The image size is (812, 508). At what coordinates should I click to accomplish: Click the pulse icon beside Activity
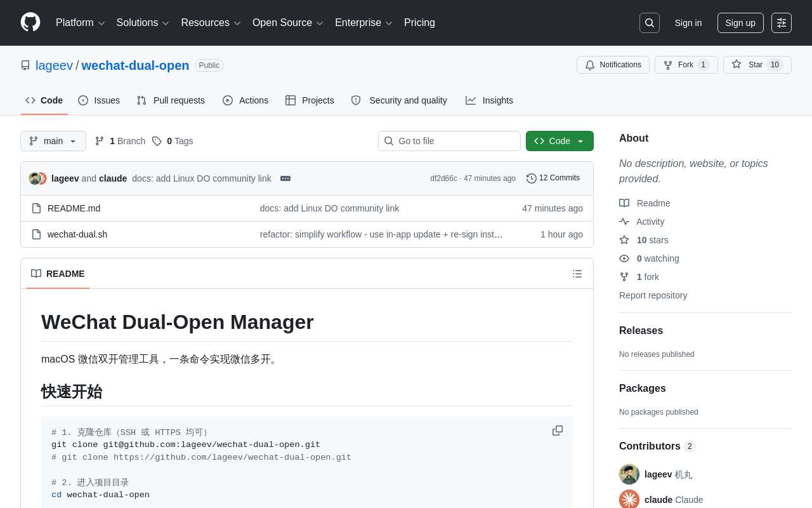click(624, 222)
